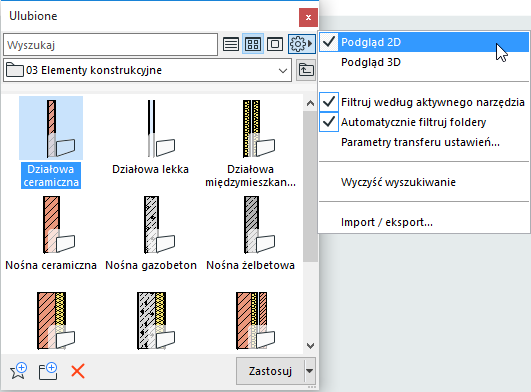Switch to large preview view icon
The image size is (531, 392).
click(x=275, y=44)
